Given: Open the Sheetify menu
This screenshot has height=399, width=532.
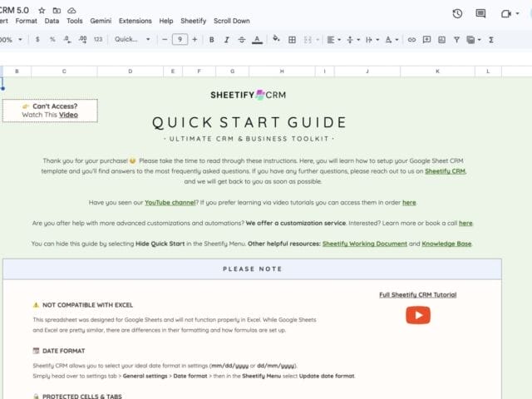Looking at the screenshot, I should (193, 21).
